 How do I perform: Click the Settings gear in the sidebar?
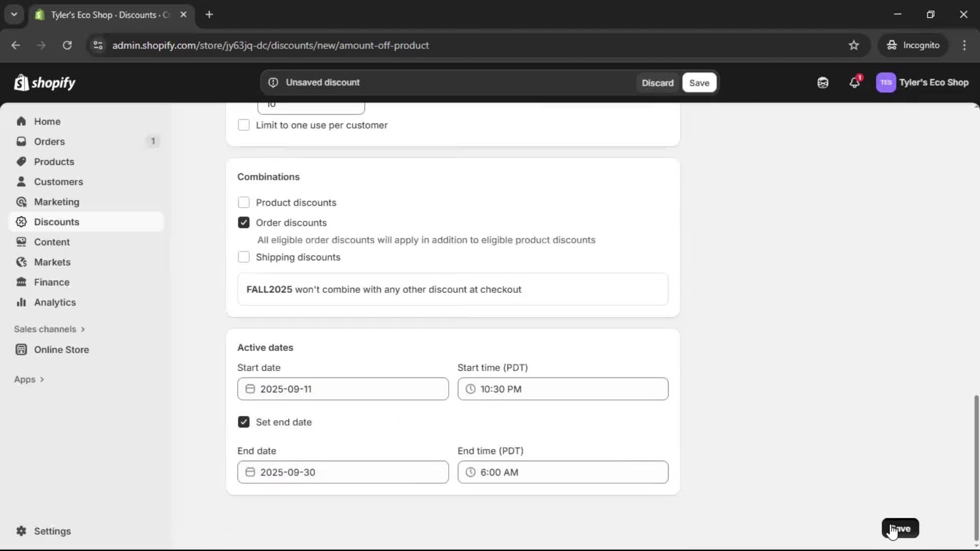21,531
